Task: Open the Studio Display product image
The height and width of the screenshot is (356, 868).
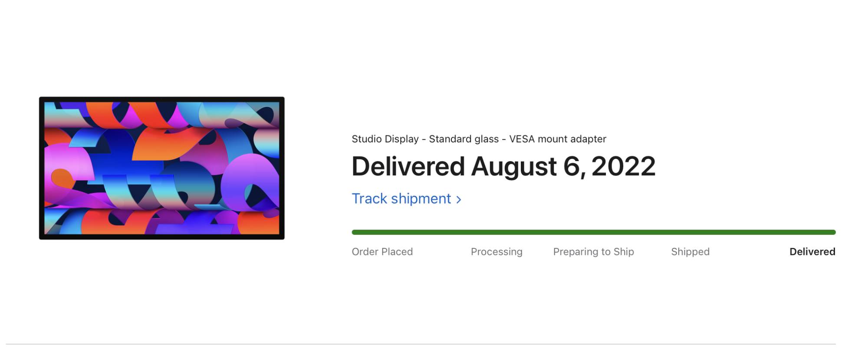Action: pos(162,168)
